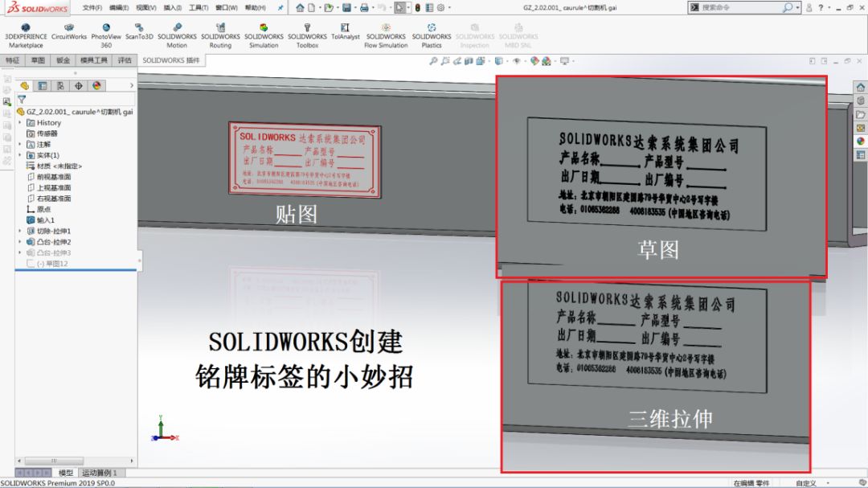Select 上视基准面 in the feature tree
This screenshot has height=488, width=868.
pyautogui.click(x=54, y=188)
